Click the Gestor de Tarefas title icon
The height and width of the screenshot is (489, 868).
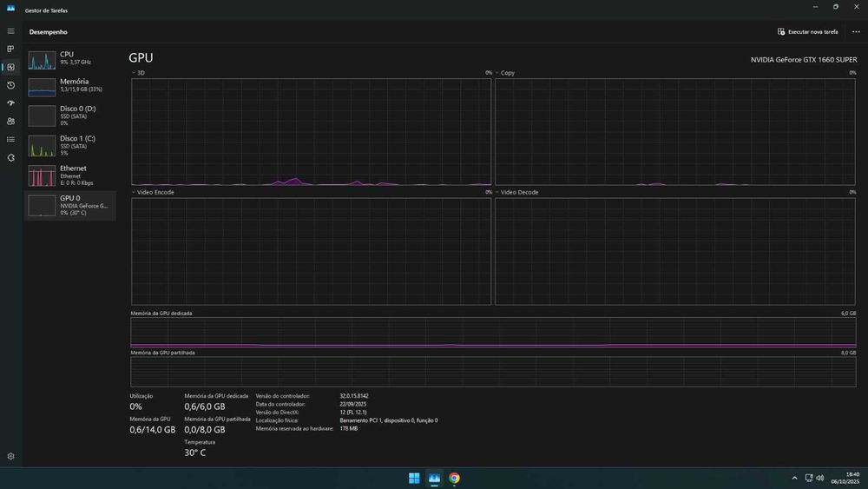(10, 8)
